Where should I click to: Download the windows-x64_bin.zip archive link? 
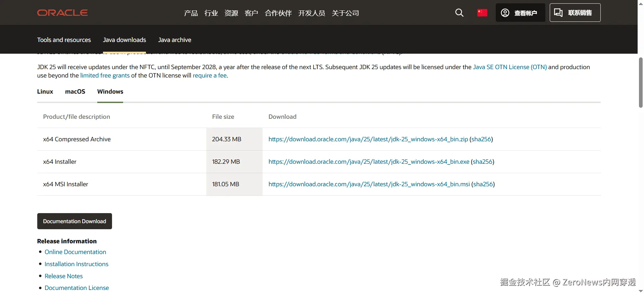[x=368, y=139]
